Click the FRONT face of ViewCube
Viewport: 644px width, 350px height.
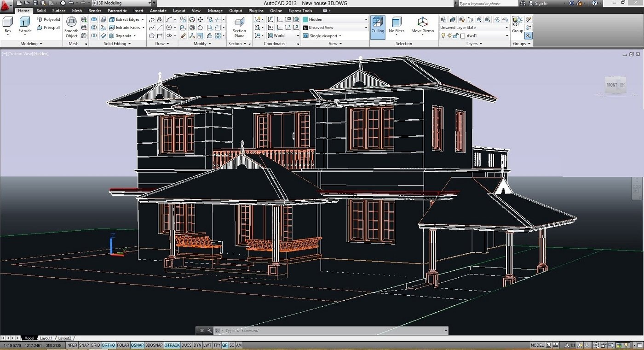tap(611, 85)
